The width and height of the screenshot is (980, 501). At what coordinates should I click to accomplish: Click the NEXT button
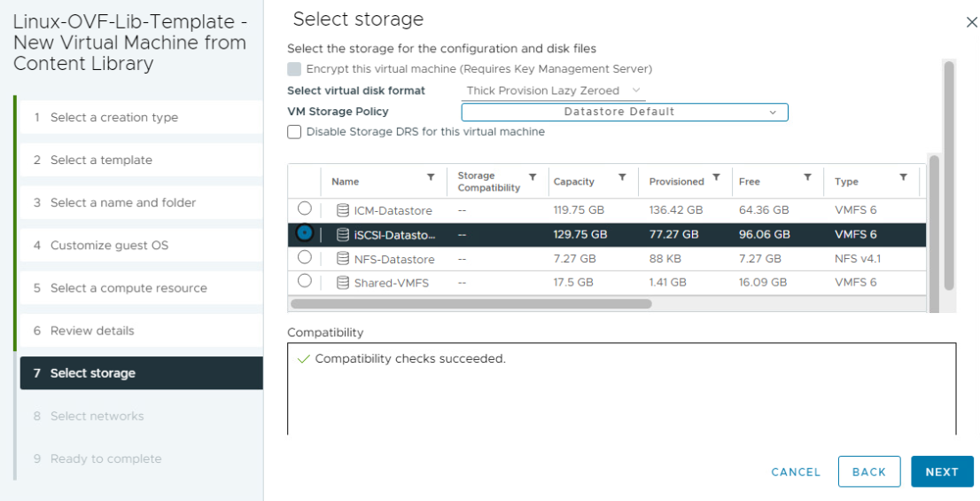[x=942, y=472]
